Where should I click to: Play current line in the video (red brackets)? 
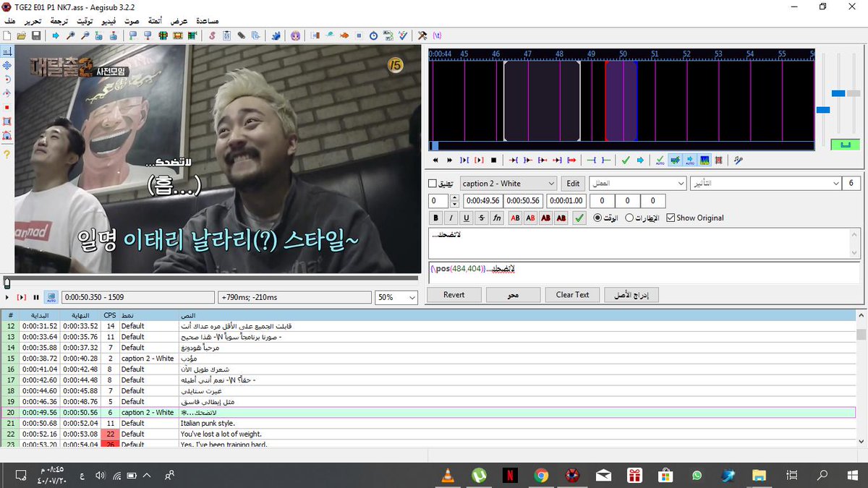pos(21,297)
